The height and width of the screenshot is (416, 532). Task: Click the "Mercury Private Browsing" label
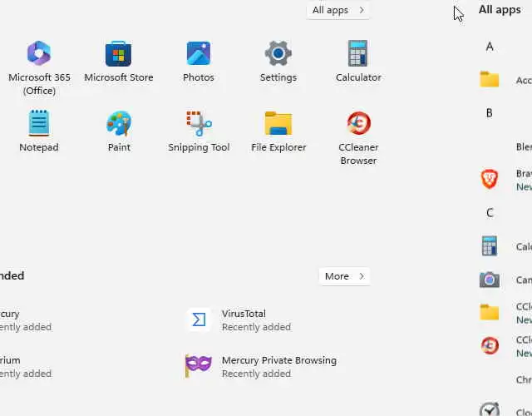coord(279,360)
